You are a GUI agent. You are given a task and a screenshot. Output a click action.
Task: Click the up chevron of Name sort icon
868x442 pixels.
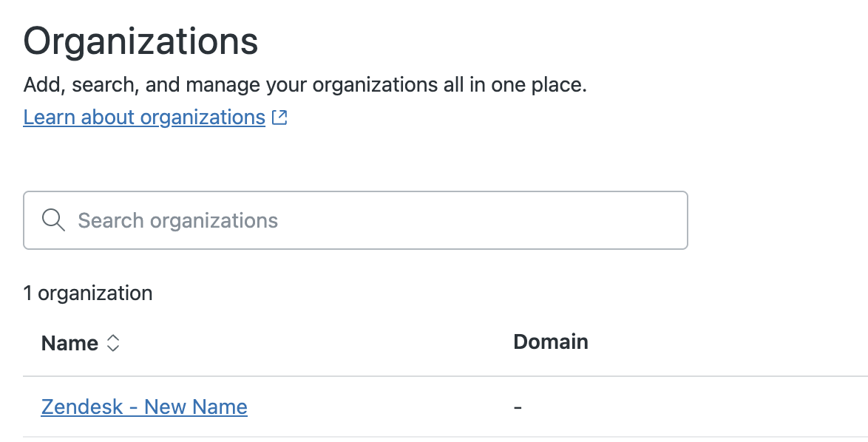[x=112, y=339]
